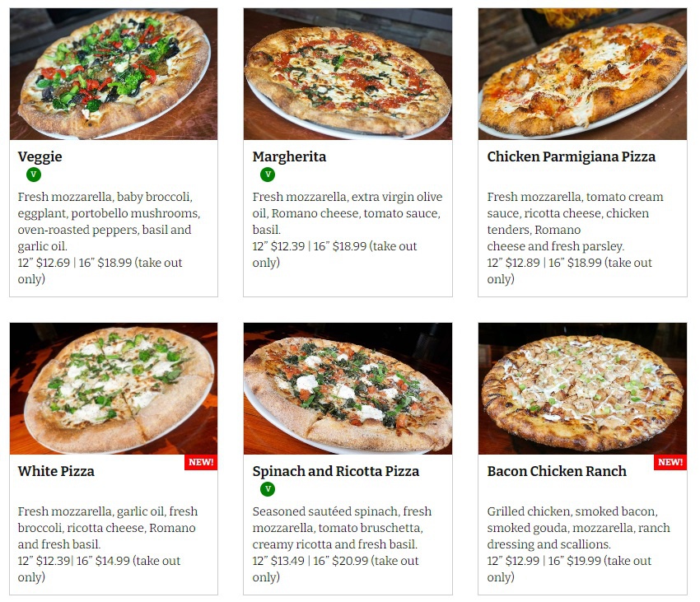The height and width of the screenshot is (602, 700).
Task: Click the NEW! badge on Bacon Chicken Ranch
Action: (x=670, y=462)
